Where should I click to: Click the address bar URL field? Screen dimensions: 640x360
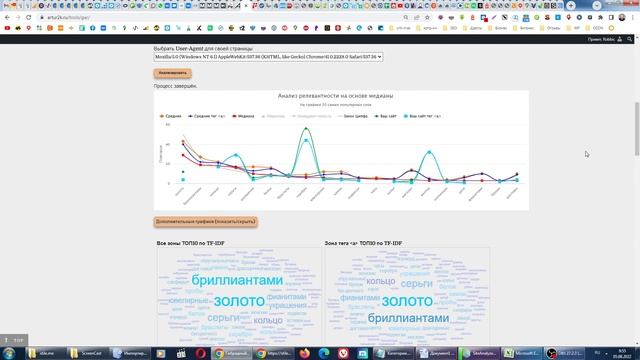pyautogui.click(x=220, y=18)
